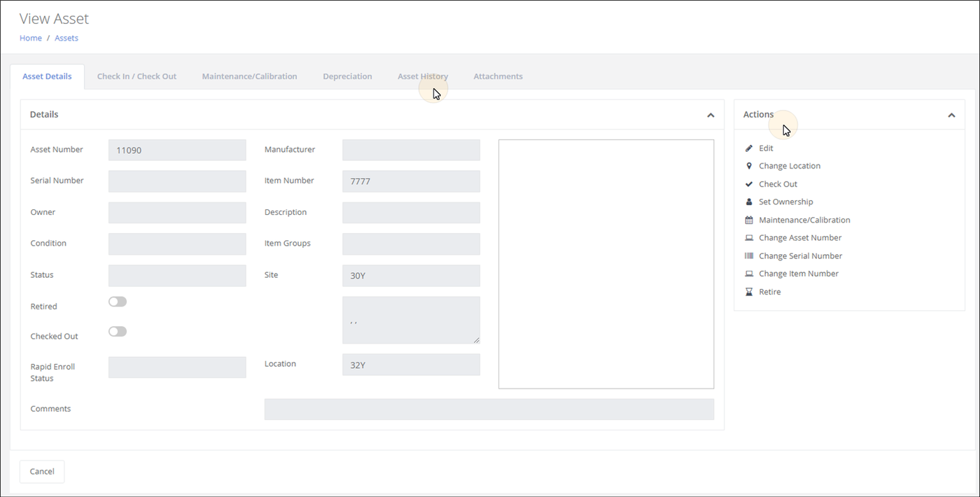This screenshot has height=497, width=980.
Task: Click the Maintenance/Calibration calendar icon
Action: point(749,220)
